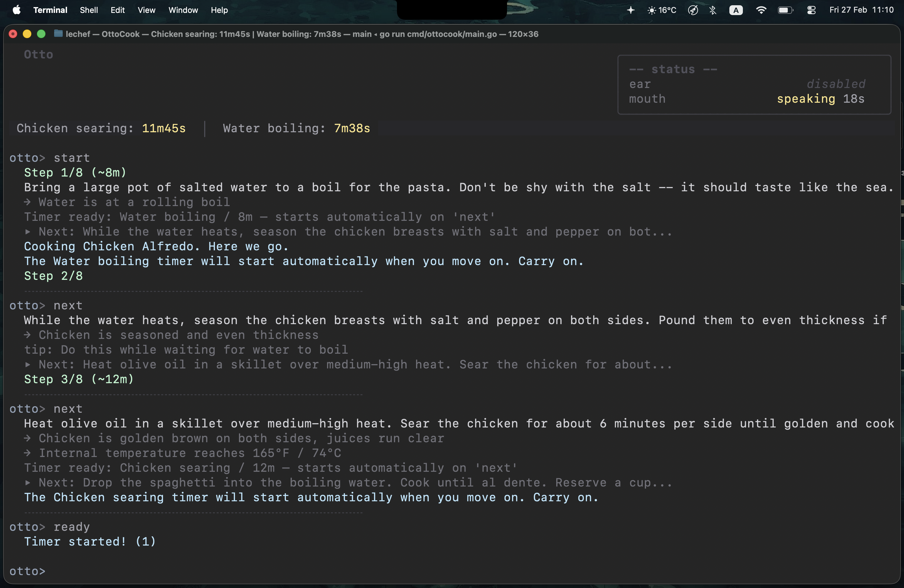Open the Help menu

[219, 10]
